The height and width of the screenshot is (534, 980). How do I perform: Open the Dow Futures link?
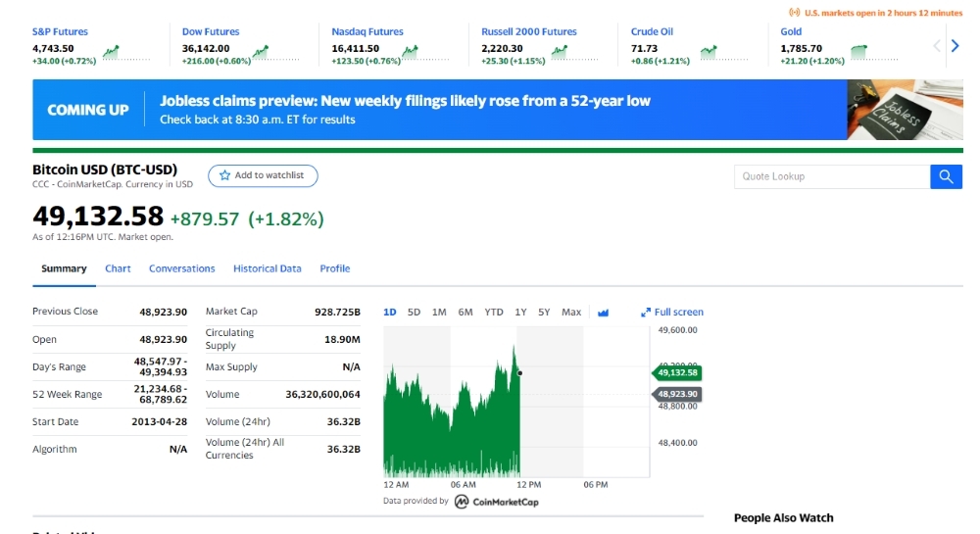click(211, 32)
